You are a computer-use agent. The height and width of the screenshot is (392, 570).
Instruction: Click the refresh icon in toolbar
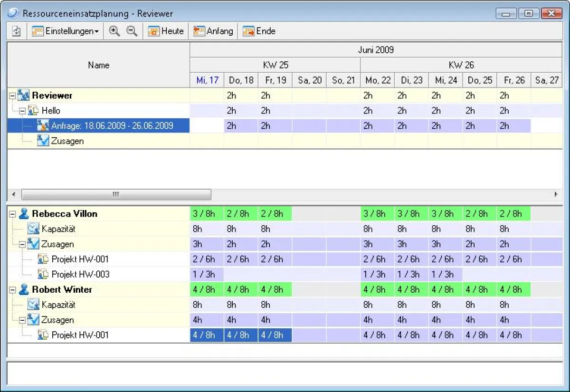tap(17, 31)
